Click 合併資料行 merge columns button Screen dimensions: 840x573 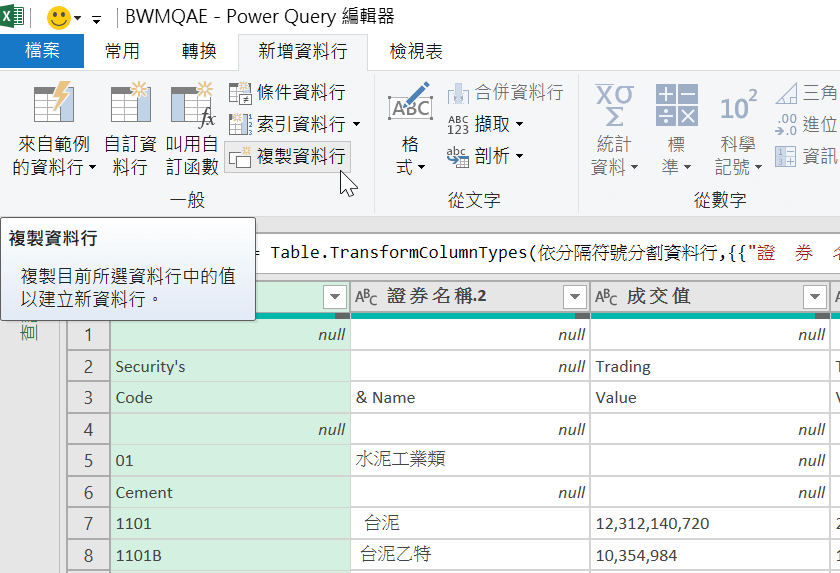[505, 92]
